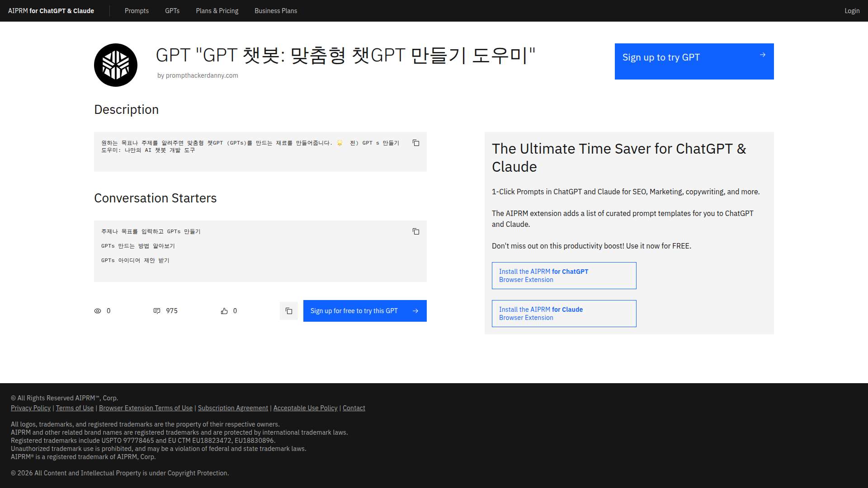Copy the description text using copy icon

(x=416, y=143)
